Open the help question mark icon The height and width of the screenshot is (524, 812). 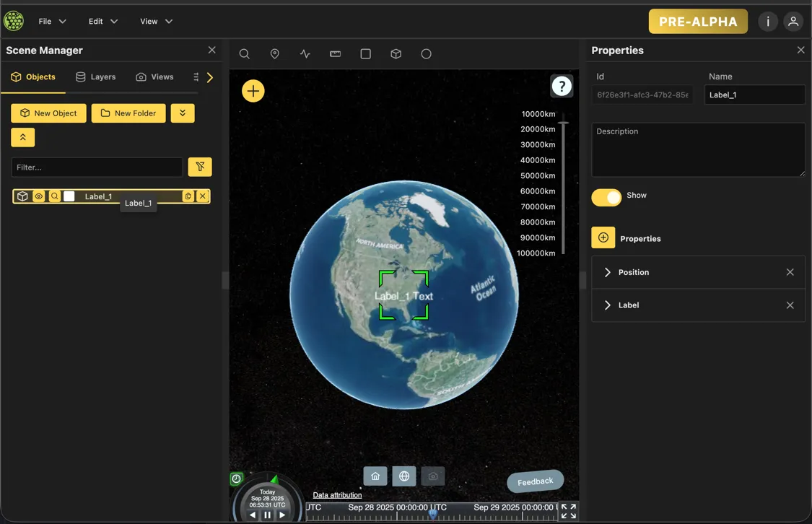pos(562,86)
